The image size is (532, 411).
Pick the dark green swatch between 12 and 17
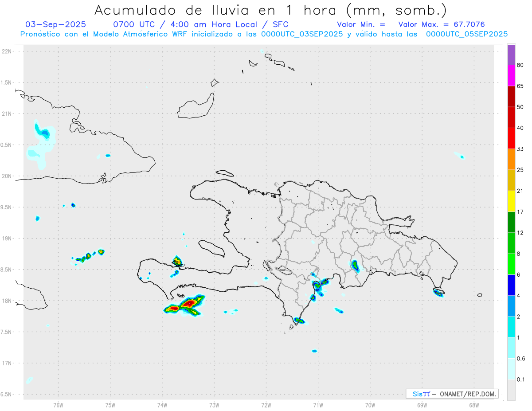[x=511, y=222]
